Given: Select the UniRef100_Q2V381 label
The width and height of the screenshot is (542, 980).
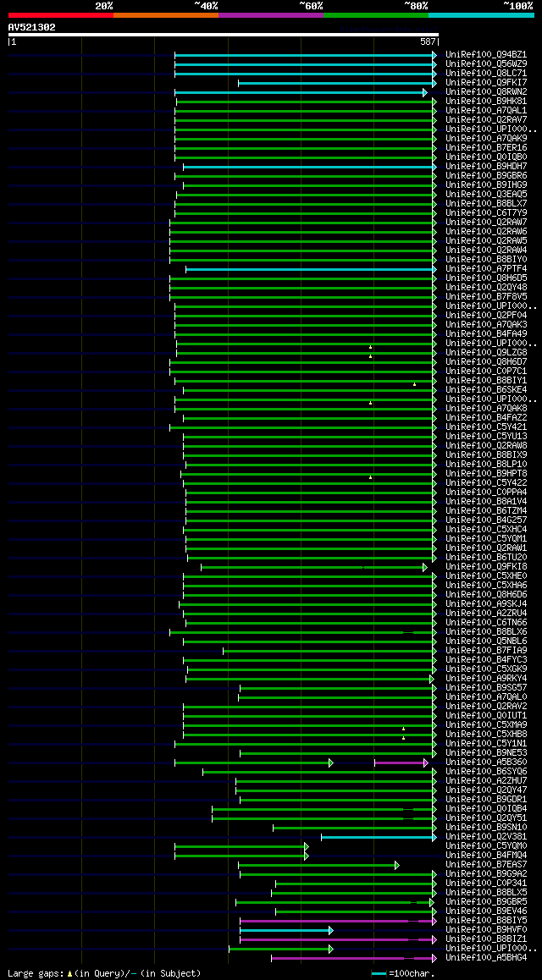Looking at the screenshot, I should click(486, 837).
